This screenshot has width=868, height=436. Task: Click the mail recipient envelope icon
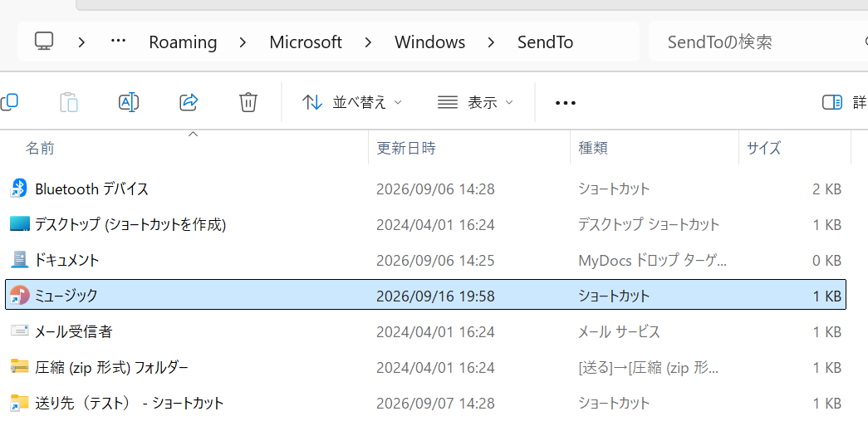[19, 331]
